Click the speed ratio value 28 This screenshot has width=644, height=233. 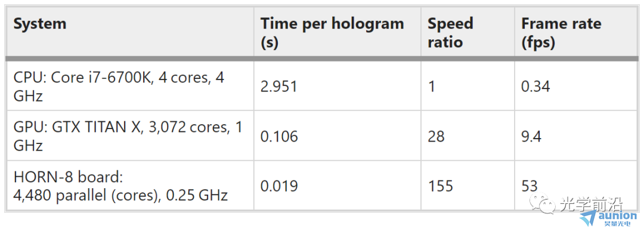click(x=436, y=136)
